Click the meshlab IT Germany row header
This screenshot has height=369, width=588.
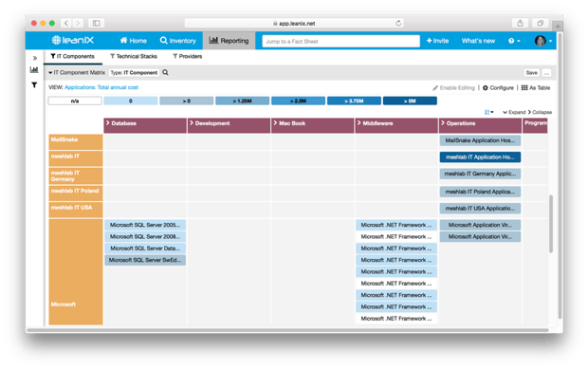[76, 175]
